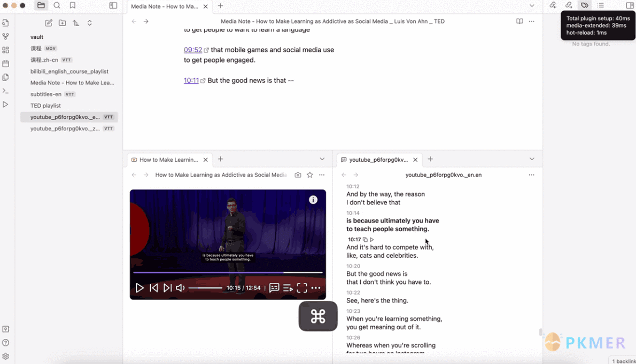Open graph view from ribbon
636x364 pixels.
6,36
